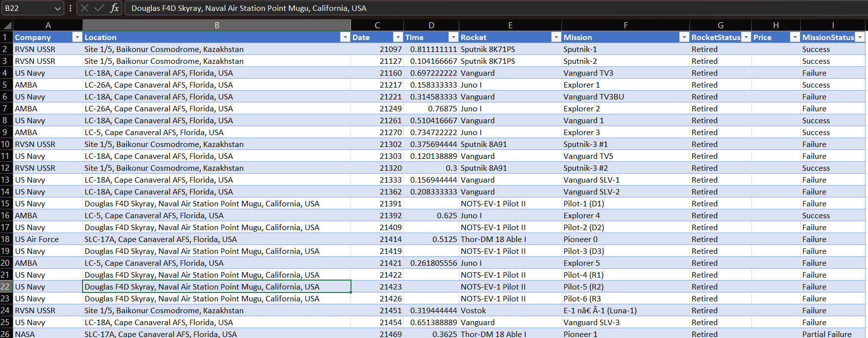Show filter options for Price column
Screen dimensions: 868x338
pos(795,37)
